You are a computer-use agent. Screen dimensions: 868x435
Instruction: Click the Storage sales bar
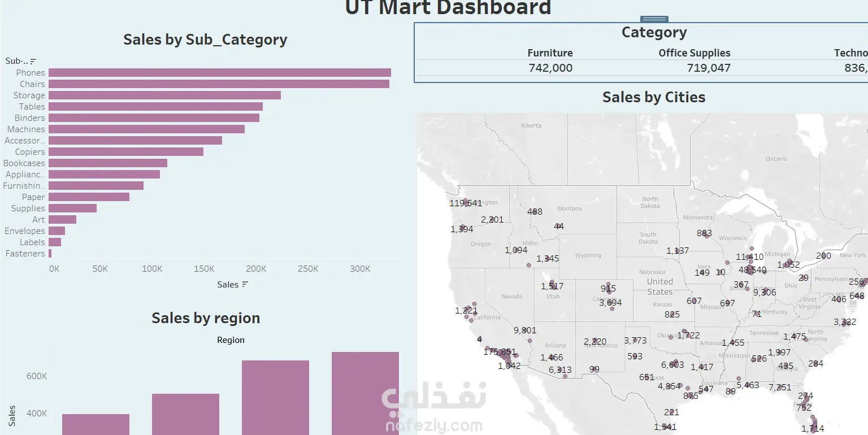click(x=164, y=95)
